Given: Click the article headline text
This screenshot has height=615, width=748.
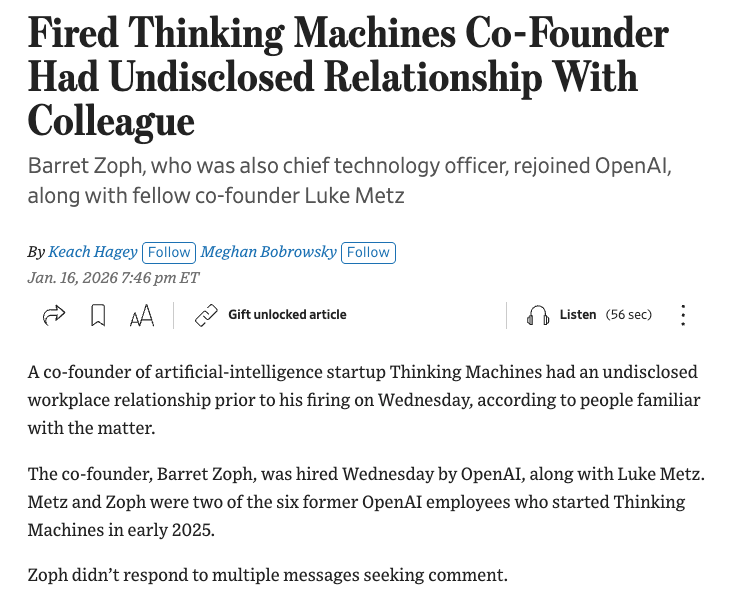Looking at the screenshot, I should coord(348,77).
